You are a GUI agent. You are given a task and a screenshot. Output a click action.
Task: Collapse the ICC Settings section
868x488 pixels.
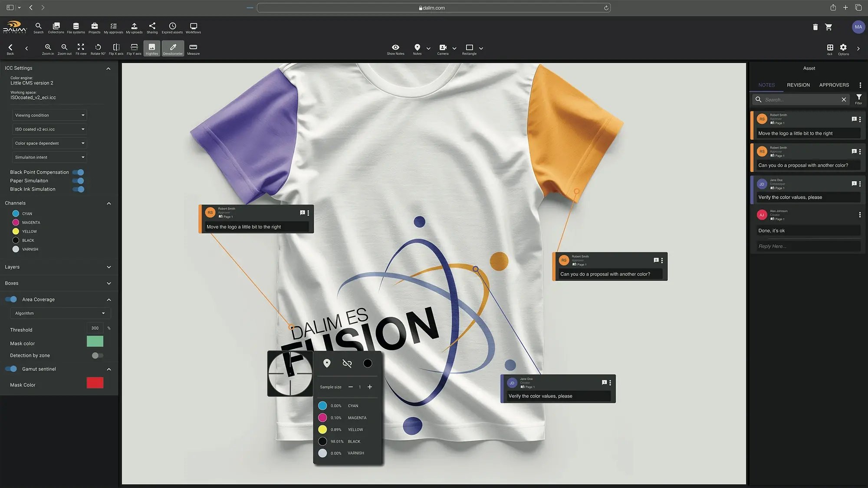click(x=108, y=69)
